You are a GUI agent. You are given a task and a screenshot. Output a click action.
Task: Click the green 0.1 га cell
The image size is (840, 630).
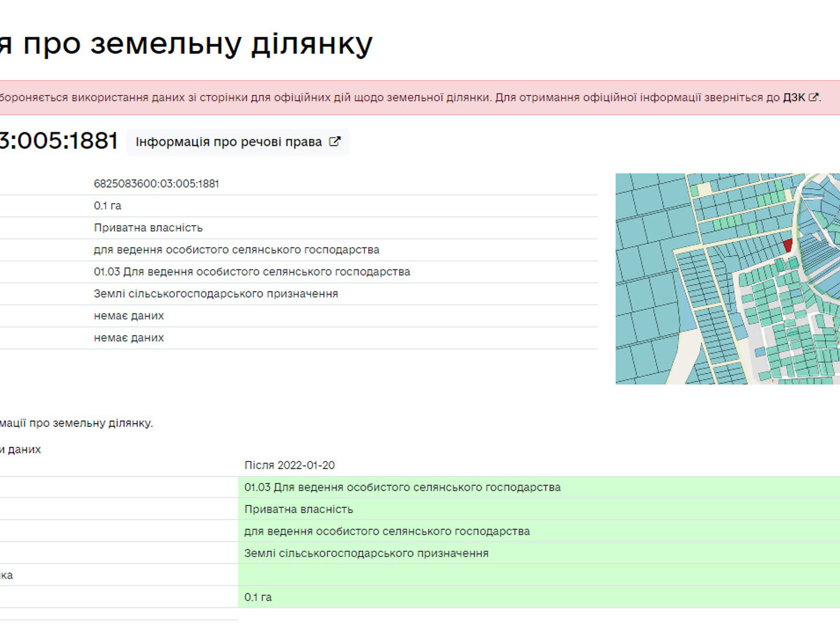(539, 597)
